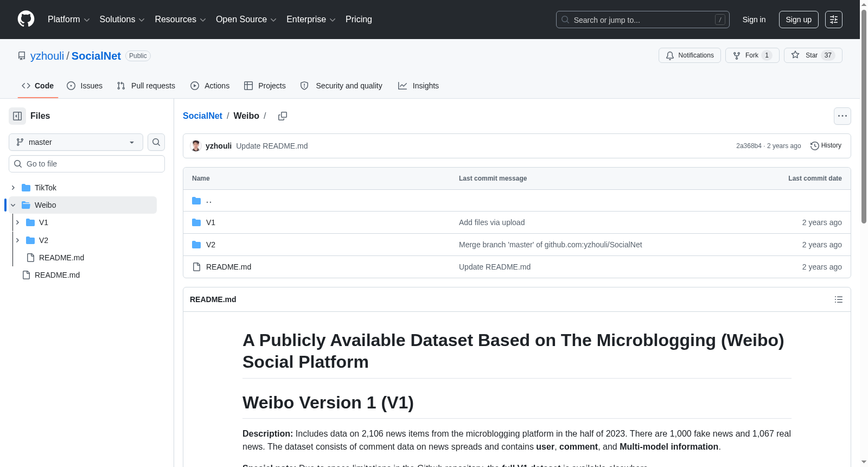Screen dimensions: 868x467
Task: Open History of commits
Action: [x=826, y=146]
